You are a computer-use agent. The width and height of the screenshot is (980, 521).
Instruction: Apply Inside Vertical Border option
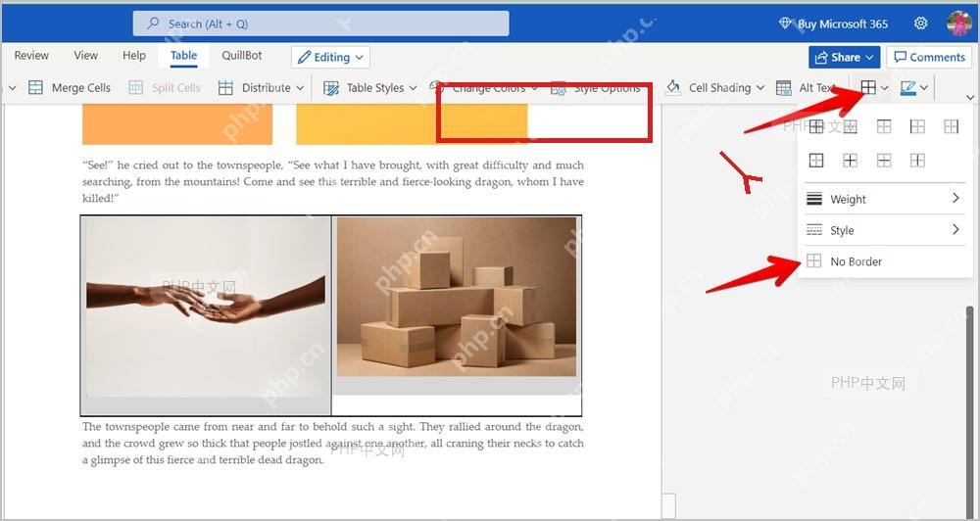pos(917,161)
